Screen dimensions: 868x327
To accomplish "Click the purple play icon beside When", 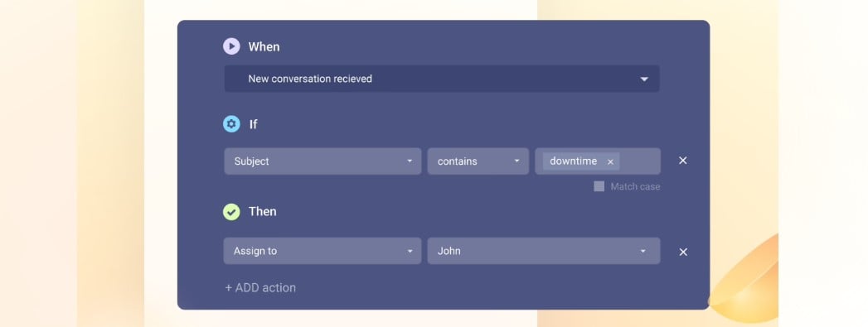I will tap(231, 46).
